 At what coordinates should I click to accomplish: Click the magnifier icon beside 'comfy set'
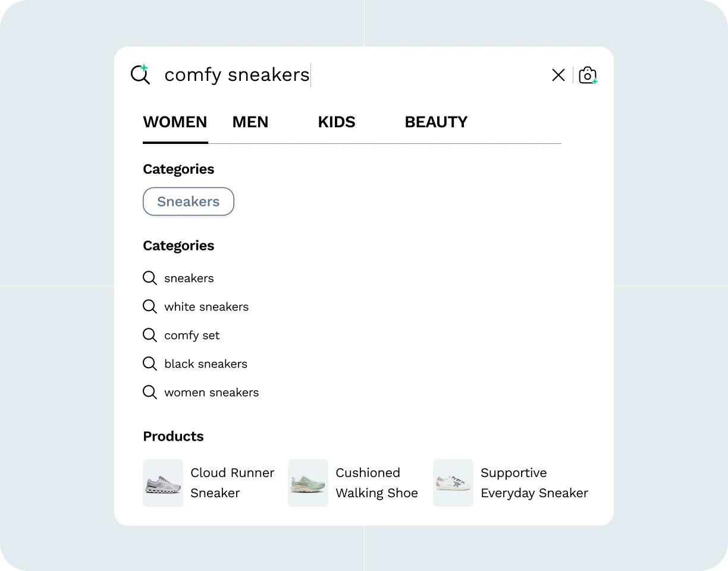(x=149, y=335)
